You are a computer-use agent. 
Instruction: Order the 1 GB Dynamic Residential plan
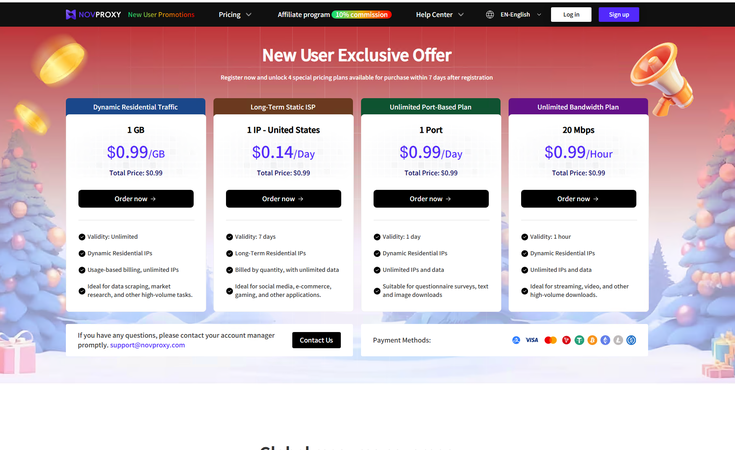tap(136, 199)
